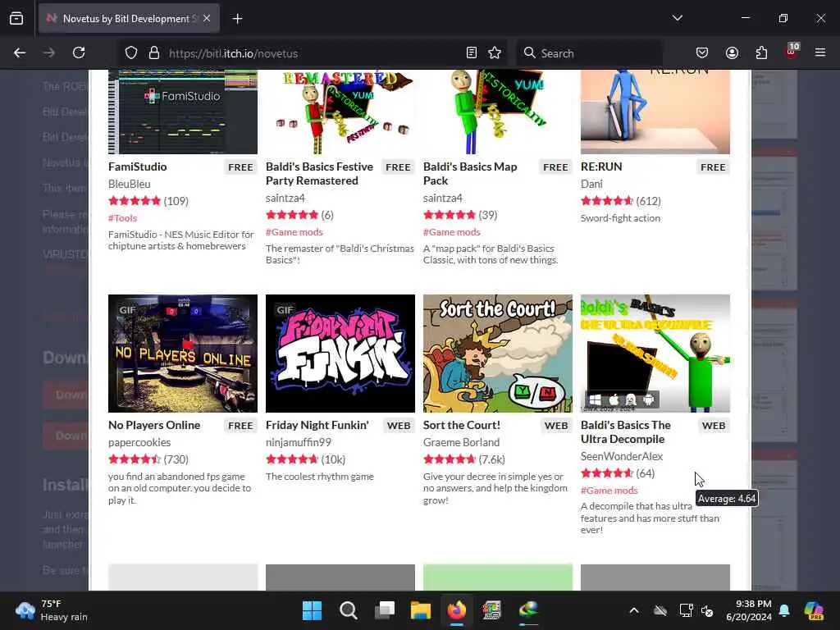Open the Windows Start menu
The height and width of the screenshot is (630, 840).
tap(312, 610)
